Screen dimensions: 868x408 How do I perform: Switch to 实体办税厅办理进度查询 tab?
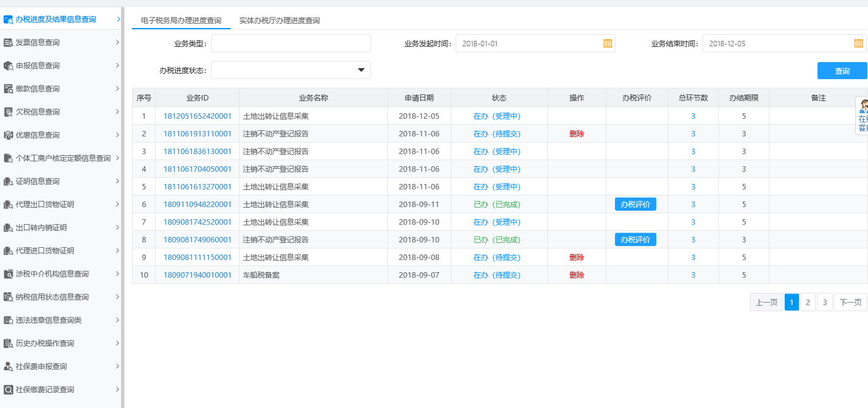pyautogui.click(x=279, y=20)
